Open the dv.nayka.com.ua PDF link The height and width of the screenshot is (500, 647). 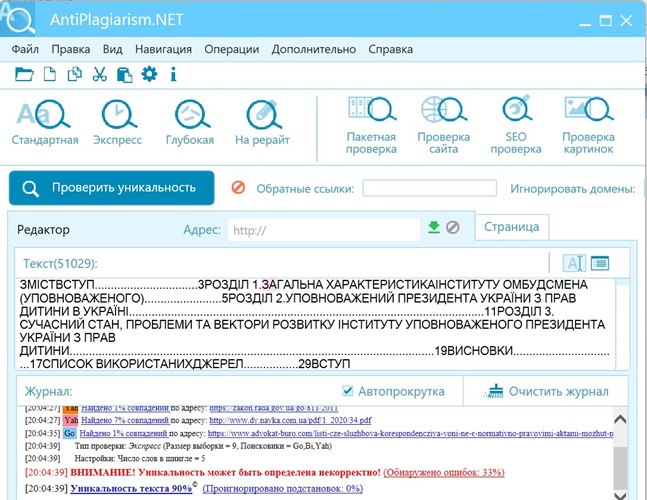click(290, 420)
